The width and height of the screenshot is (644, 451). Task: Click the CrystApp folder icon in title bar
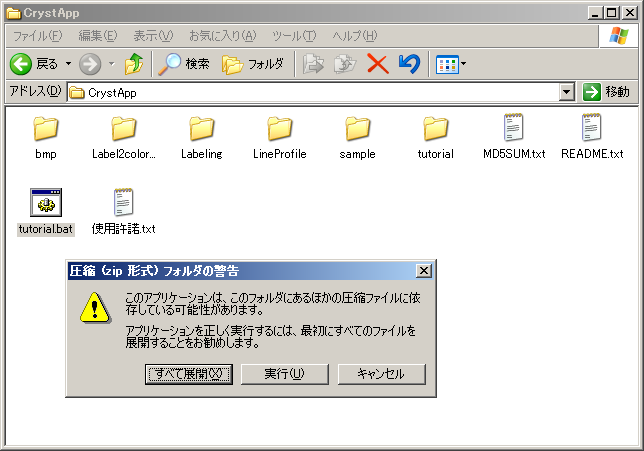(x=14, y=14)
